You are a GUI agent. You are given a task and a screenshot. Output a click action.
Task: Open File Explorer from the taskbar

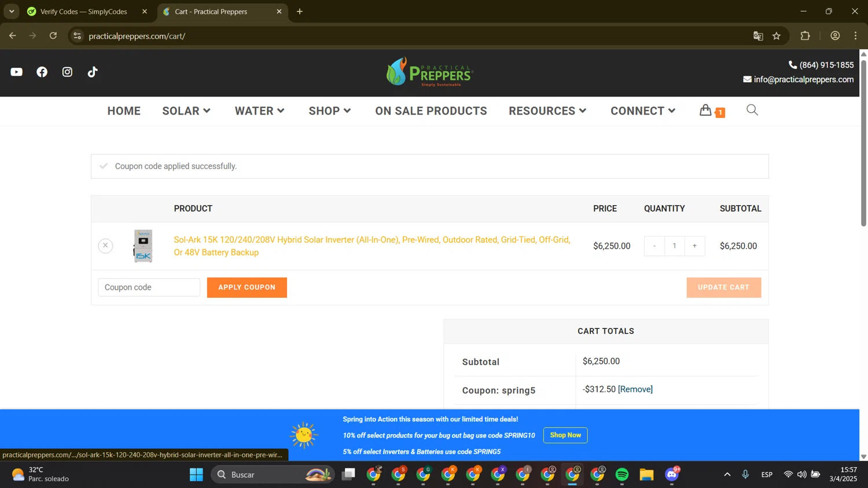tap(646, 475)
